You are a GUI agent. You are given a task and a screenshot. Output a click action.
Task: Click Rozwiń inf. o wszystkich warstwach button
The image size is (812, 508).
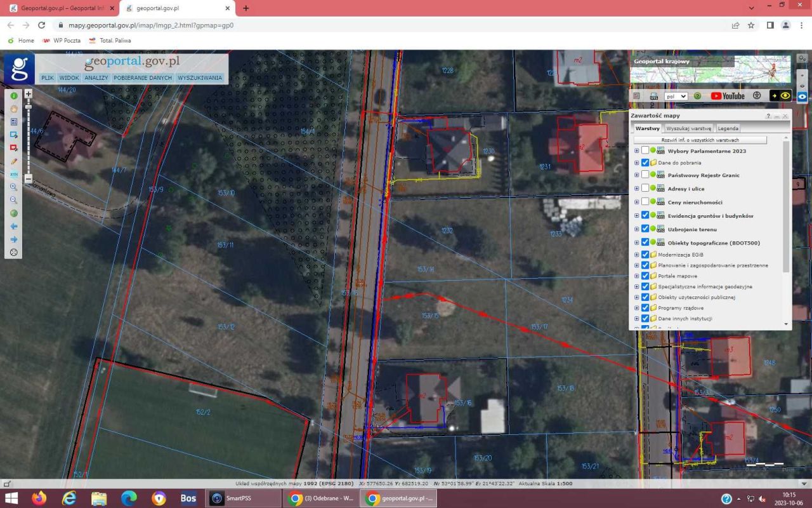coord(700,140)
